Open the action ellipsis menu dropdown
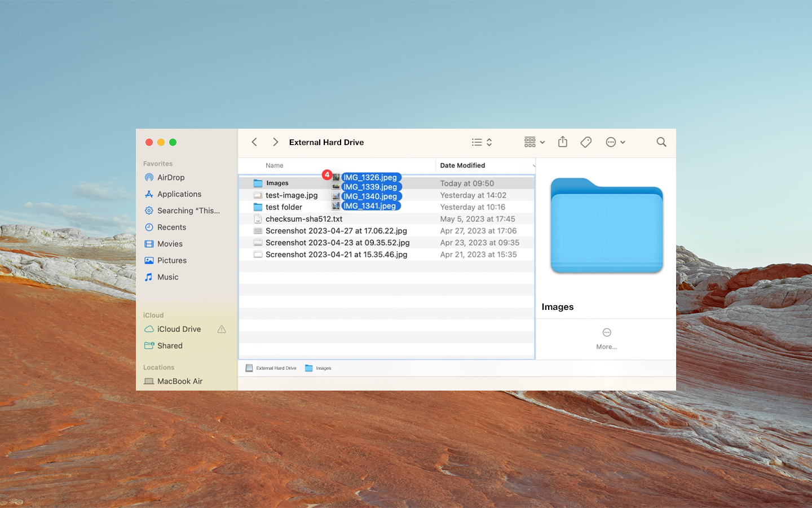812x508 pixels. tap(615, 142)
